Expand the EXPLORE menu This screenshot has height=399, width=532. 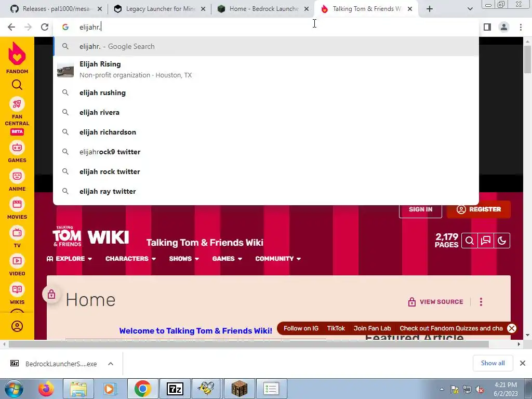[x=70, y=259]
